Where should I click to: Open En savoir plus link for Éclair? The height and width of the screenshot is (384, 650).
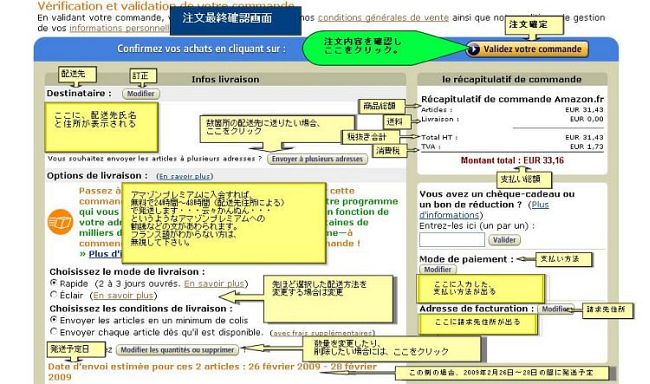click(x=124, y=295)
